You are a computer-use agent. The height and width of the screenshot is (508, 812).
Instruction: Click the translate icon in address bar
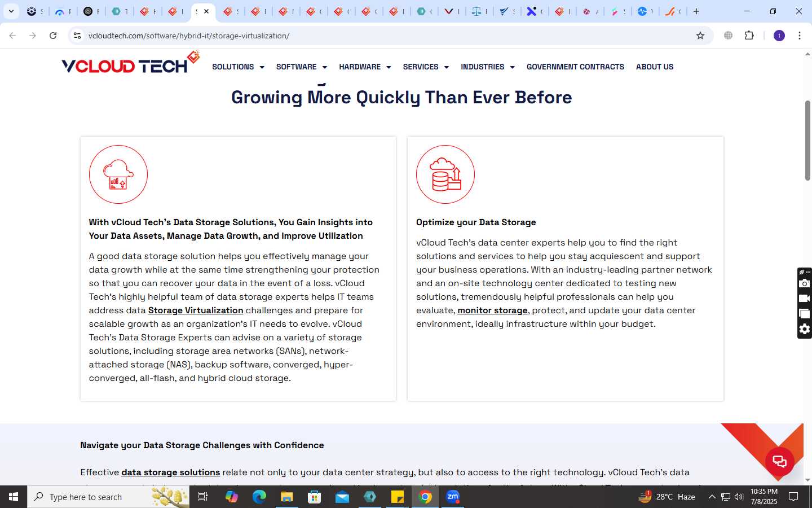click(x=728, y=36)
